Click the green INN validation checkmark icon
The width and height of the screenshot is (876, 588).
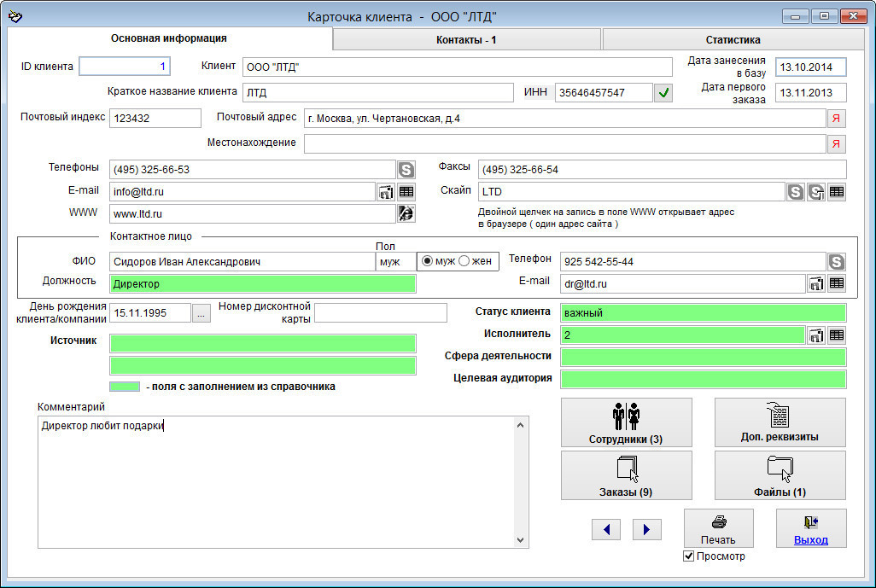pos(663,93)
